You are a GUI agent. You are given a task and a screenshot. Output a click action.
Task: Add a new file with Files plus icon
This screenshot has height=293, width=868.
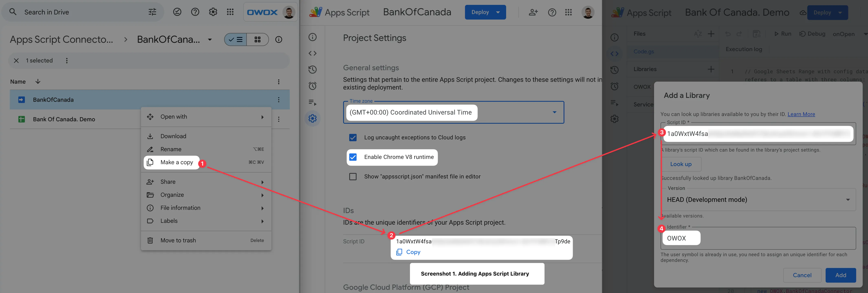pyautogui.click(x=711, y=34)
